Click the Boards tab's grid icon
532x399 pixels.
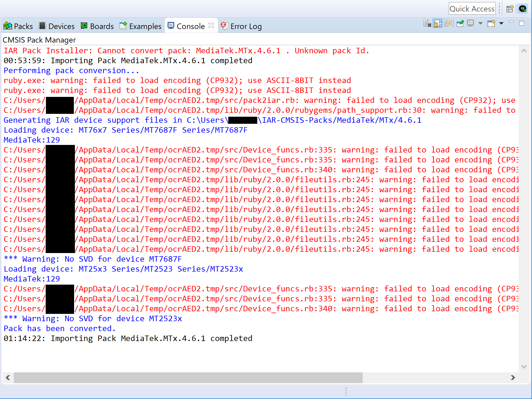click(x=84, y=26)
